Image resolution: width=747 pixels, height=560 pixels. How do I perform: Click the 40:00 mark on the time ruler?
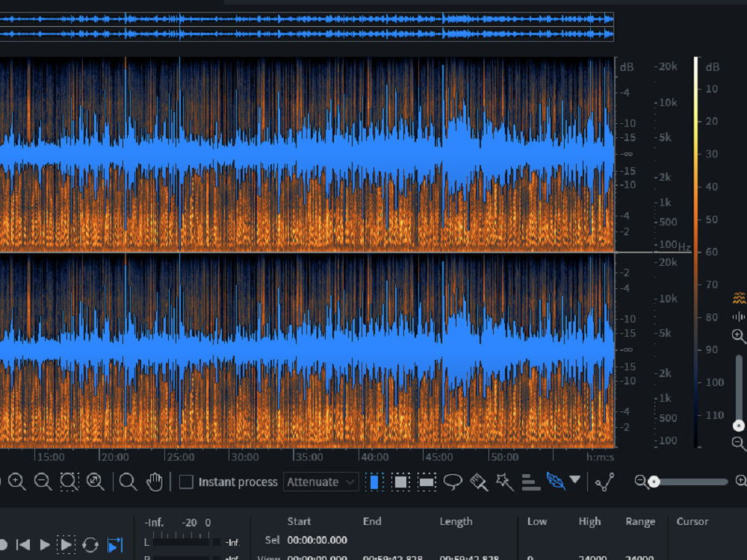(x=374, y=457)
